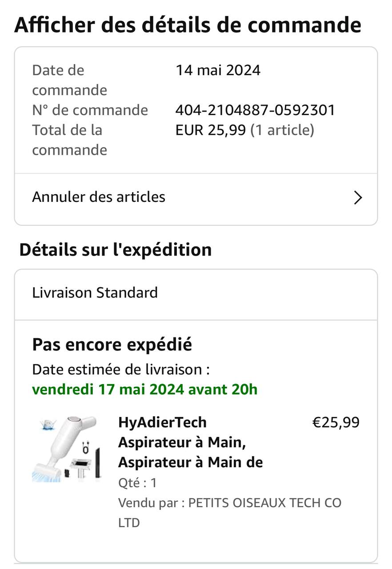Click the Qté : 1 quantity text

(137, 483)
